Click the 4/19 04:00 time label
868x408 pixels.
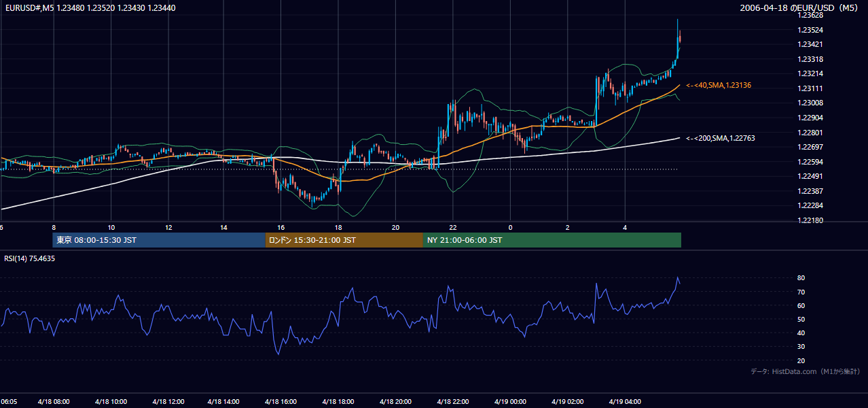coord(624,401)
